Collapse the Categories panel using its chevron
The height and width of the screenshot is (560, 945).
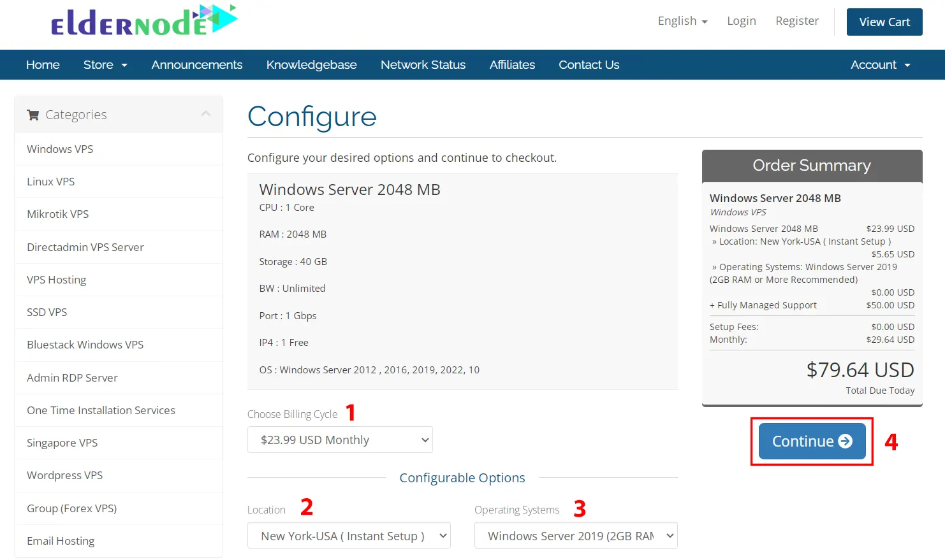point(205,112)
